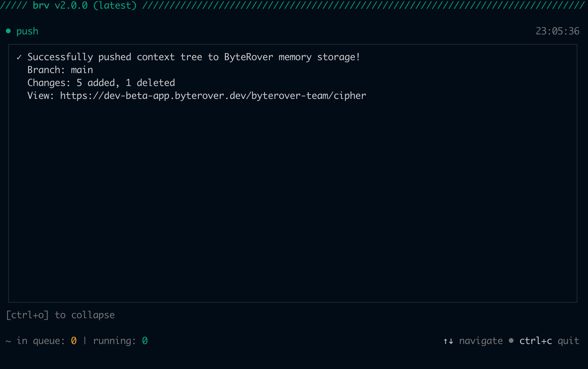Select the checkmark icon before the success message
The image size is (588, 369).
point(20,57)
